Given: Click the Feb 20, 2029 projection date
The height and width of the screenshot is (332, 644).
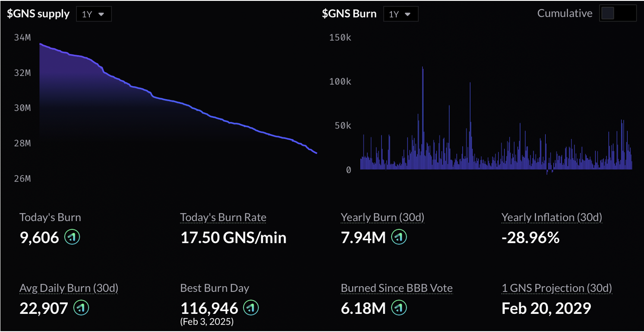Looking at the screenshot, I should coord(546,308).
